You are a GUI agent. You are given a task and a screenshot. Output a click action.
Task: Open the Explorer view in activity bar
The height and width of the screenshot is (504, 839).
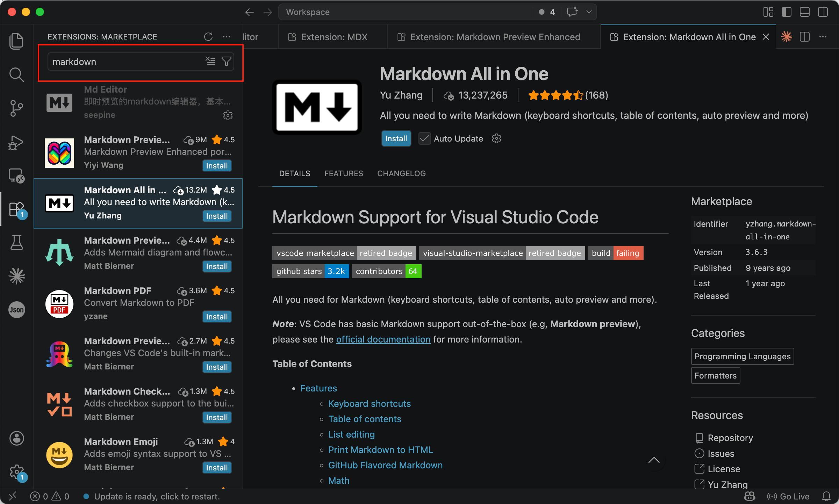(16, 41)
